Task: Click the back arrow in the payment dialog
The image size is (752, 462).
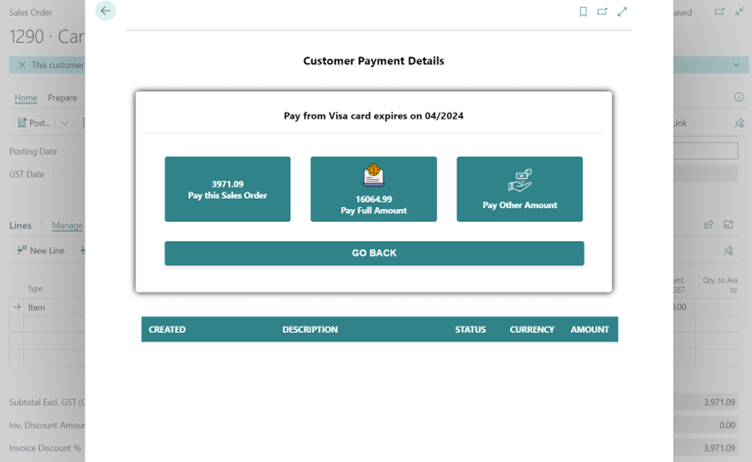Action: tap(106, 11)
